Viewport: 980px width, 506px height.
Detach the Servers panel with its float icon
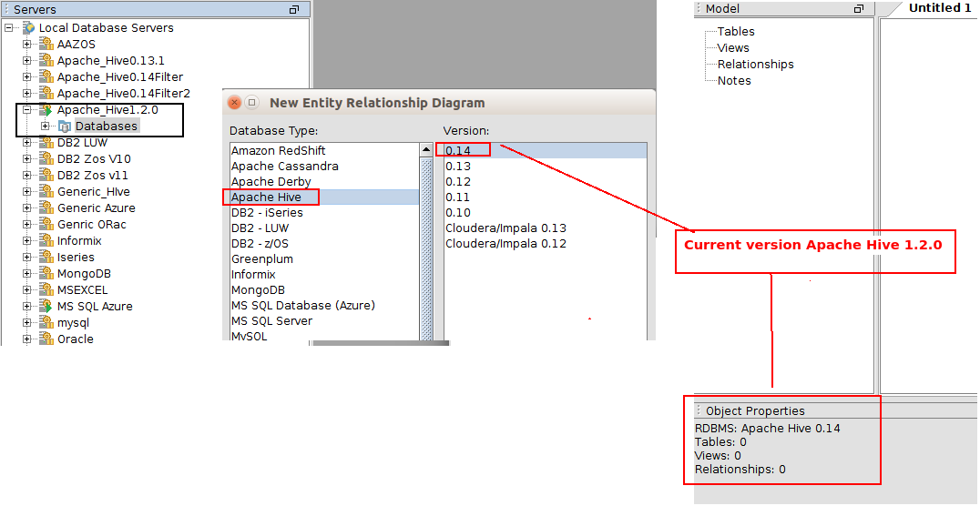pos(294,9)
